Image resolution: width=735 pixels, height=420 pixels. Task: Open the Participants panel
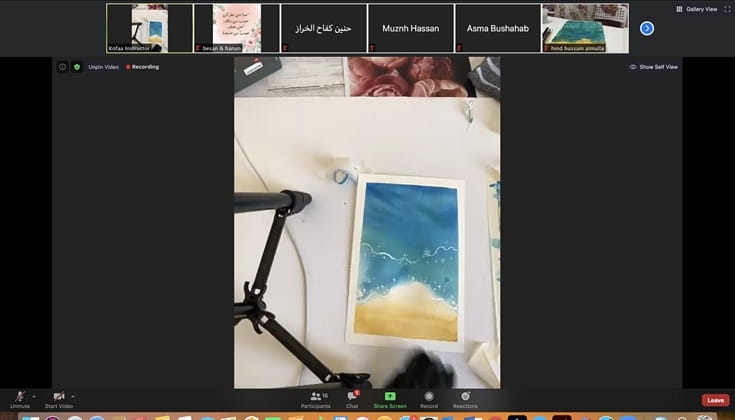click(315, 397)
